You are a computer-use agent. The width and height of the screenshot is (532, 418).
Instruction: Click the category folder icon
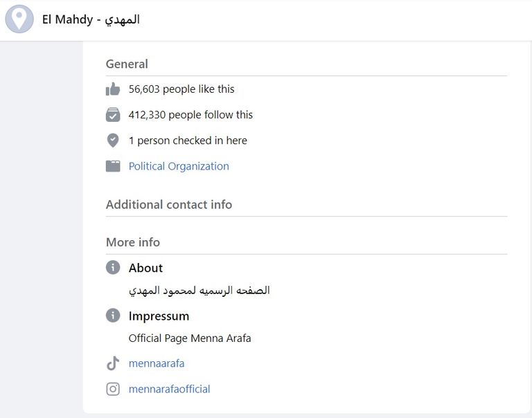(x=113, y=166)
